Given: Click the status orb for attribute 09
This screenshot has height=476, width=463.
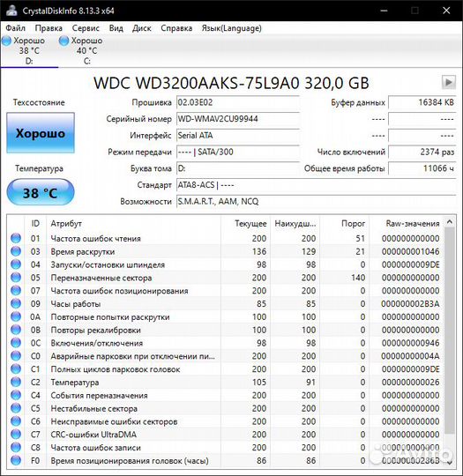Looking at the screenshot, I should [x=16, y=303].
